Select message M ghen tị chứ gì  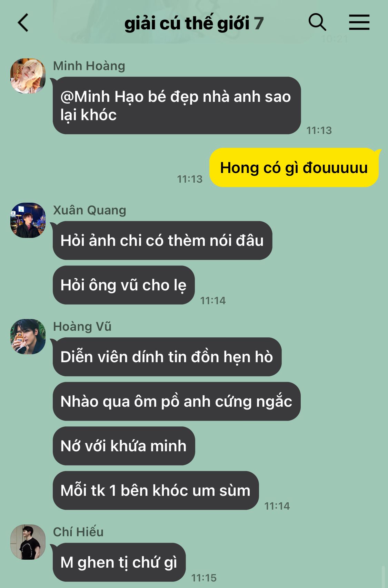[x=119, y=562]
